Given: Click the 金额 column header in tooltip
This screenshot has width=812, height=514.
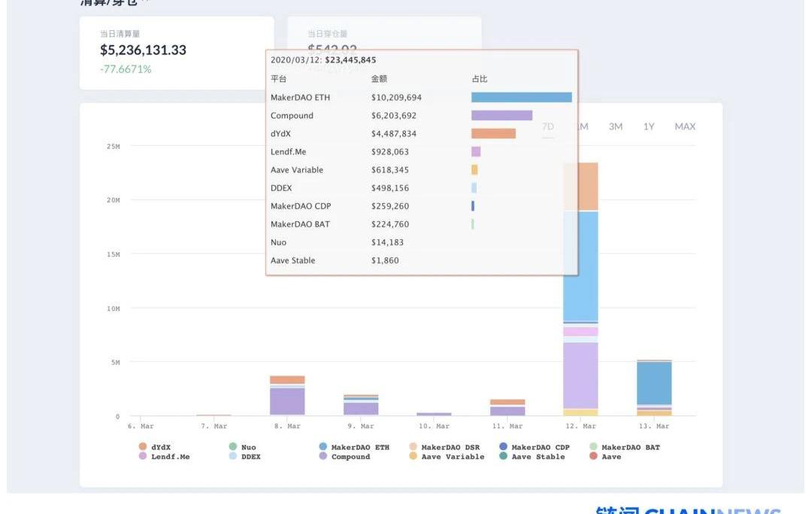Looking at the screenshot, I should coord(379,79).
